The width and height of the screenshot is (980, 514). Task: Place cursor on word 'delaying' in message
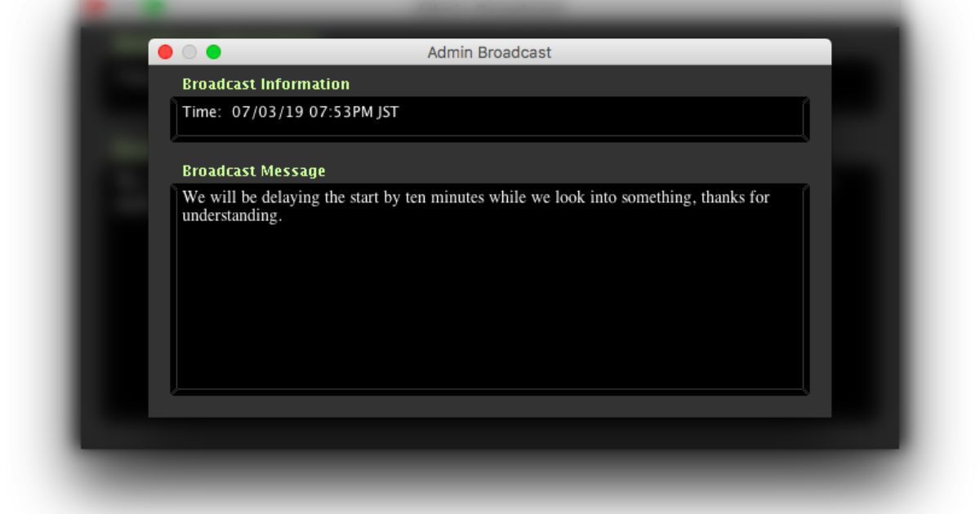tap(290, 197)
